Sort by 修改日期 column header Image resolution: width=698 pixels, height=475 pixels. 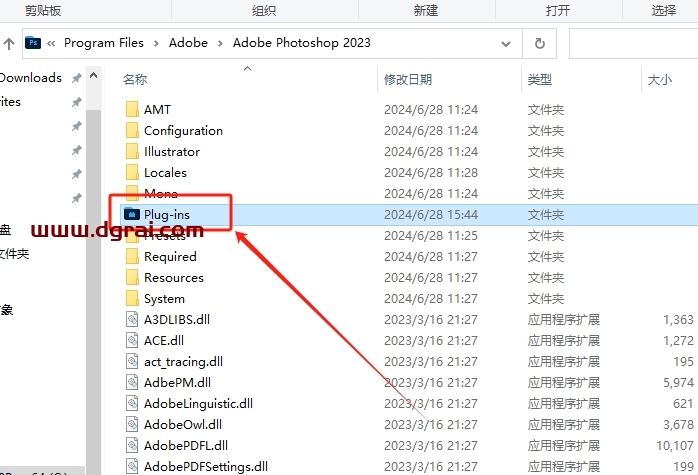[408, 80]
